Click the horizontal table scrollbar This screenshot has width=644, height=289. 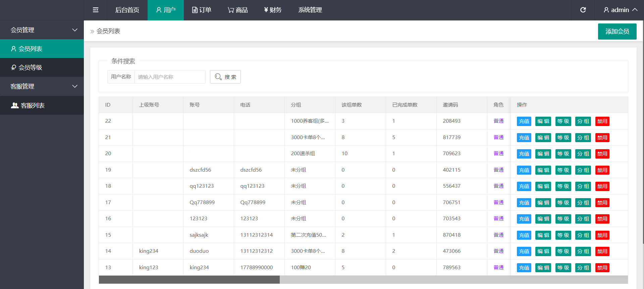click(189, 280)
